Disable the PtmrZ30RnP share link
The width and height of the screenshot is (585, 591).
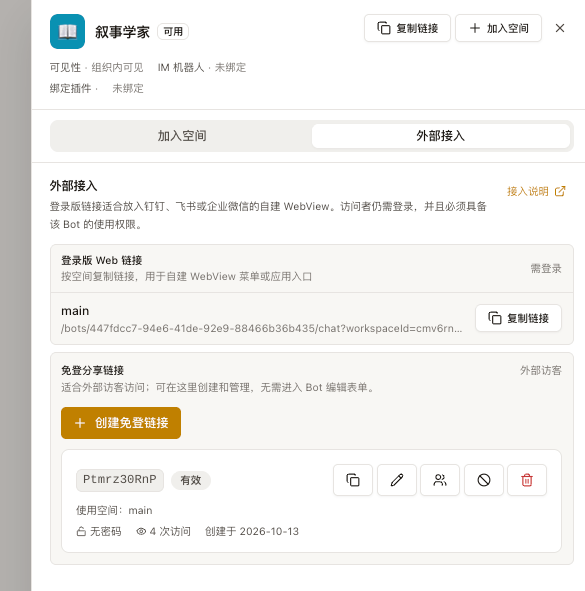tap(484, 480)
